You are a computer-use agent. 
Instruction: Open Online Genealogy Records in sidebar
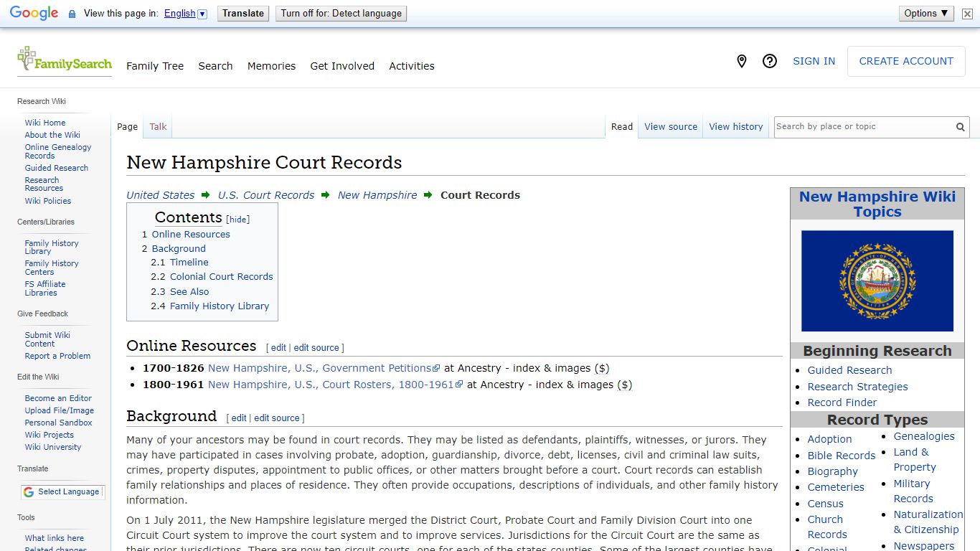click(x=58, y=151)
